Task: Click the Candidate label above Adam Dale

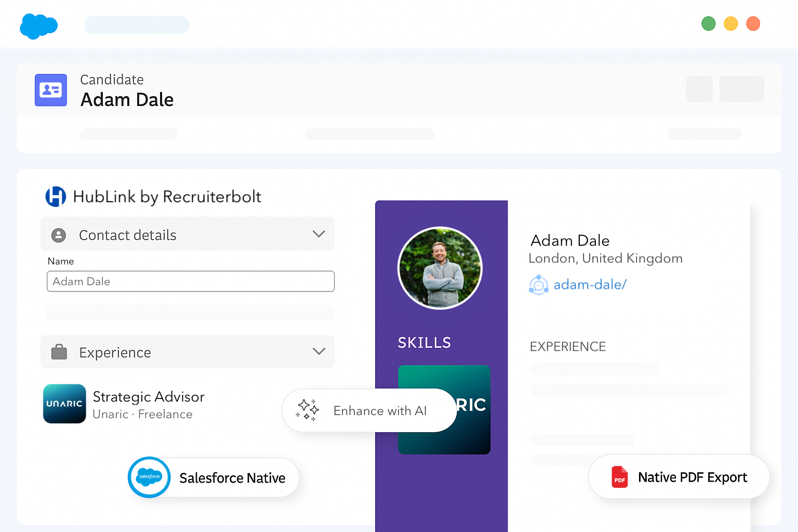Action: coord(112,79)
